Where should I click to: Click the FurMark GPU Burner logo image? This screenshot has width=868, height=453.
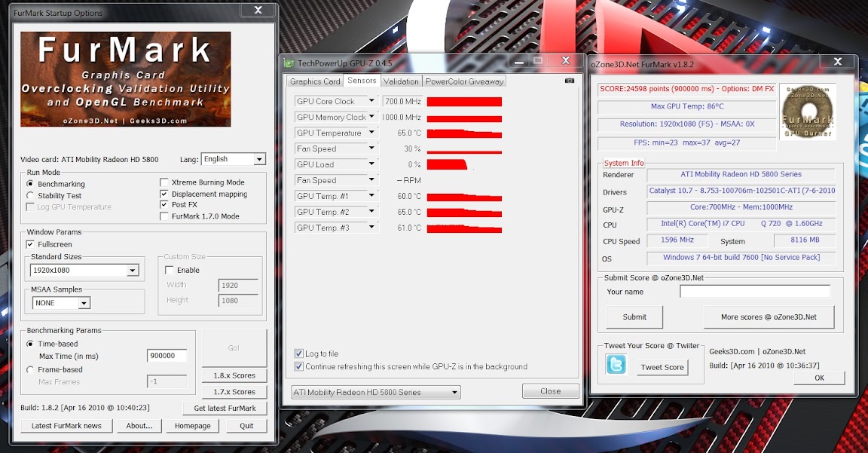(x=808, y=112)
